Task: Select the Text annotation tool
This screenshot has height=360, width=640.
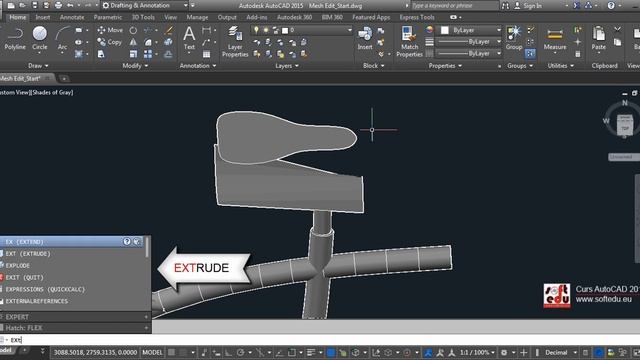Action: click(x=189, y=38)
